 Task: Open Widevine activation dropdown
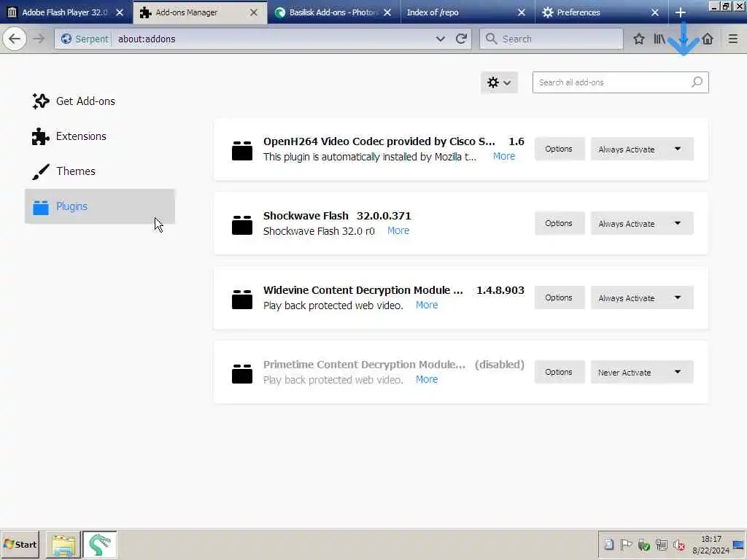click(x=642, y=297)
